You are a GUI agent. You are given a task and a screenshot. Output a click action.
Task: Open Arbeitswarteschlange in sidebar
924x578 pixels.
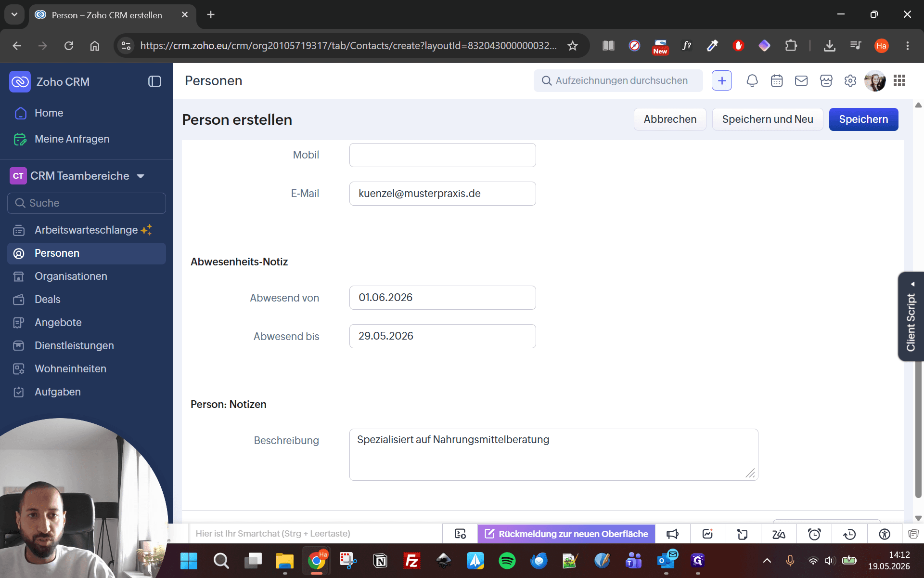coord(86,230)
